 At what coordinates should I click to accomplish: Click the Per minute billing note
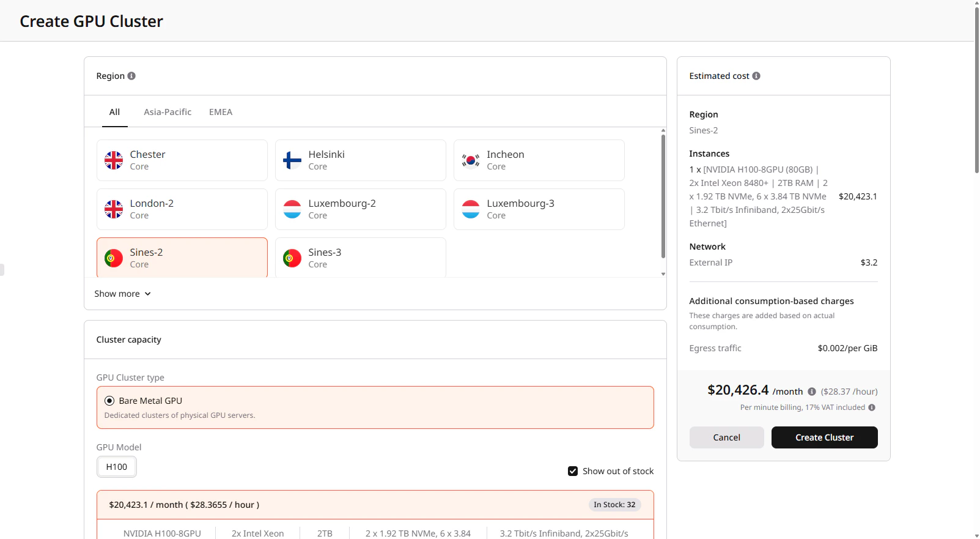(x=803, y=407)
